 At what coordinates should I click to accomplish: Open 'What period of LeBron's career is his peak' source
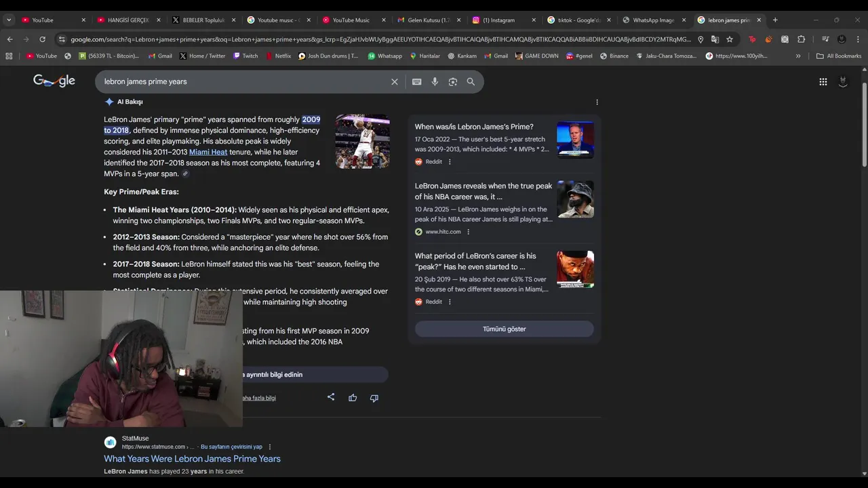[475, 261]
